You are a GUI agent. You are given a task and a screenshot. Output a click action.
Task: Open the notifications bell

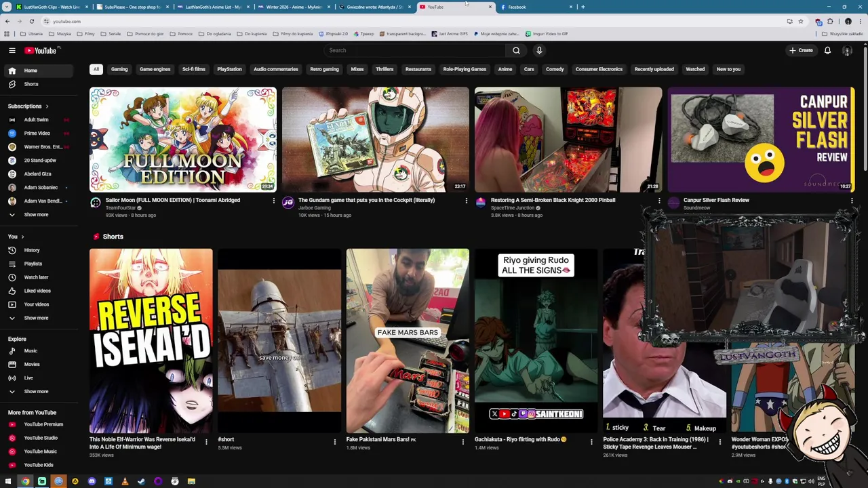pos(827,50)
